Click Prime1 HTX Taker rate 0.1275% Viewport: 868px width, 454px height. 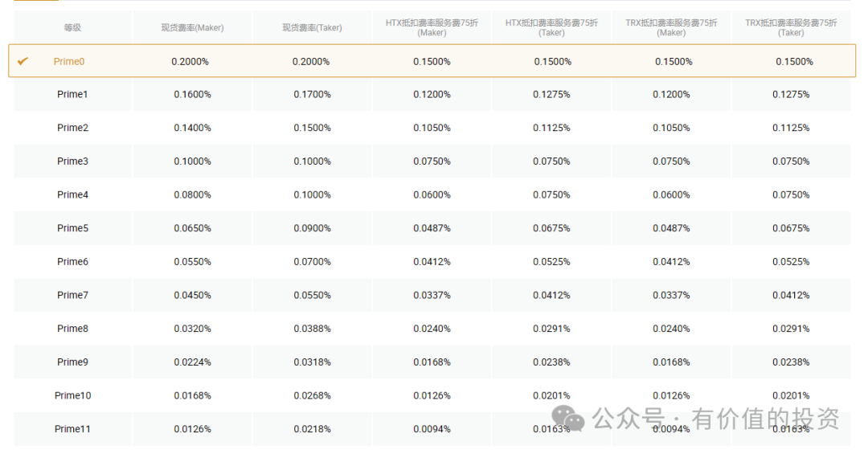tap(552, 95)
